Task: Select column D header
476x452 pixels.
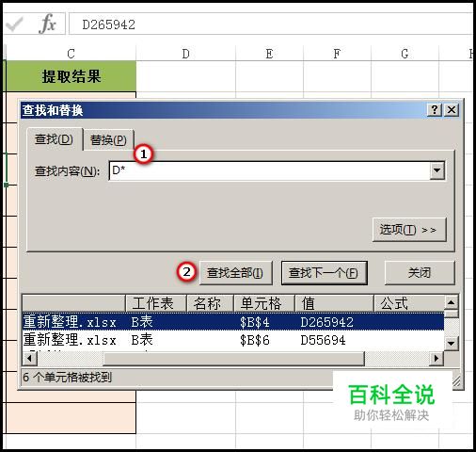Action: point(185,54)
